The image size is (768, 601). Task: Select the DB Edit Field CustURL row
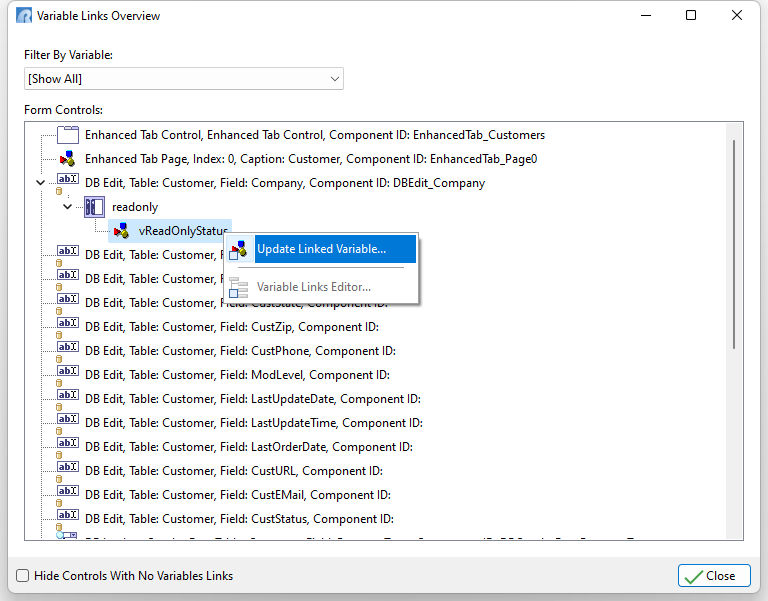coord(234,471)
